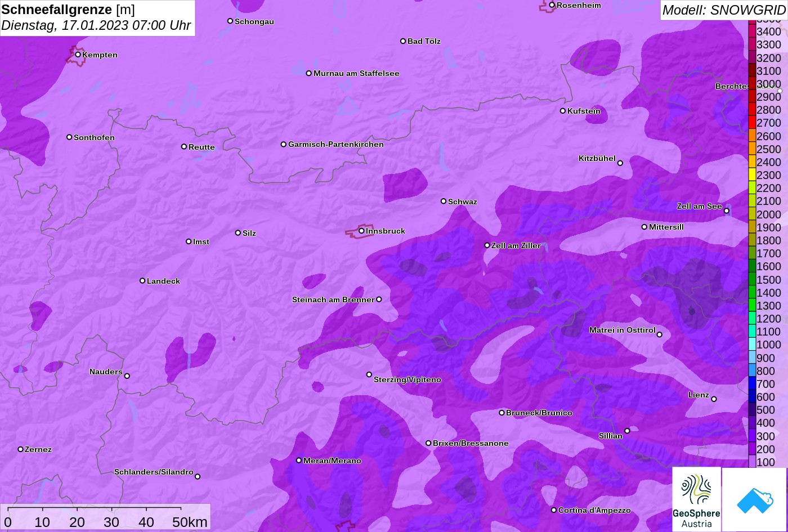Click the Brixen/Bressanone label
The width and height of the screenshot is (788, 532).
coord(471,443)
